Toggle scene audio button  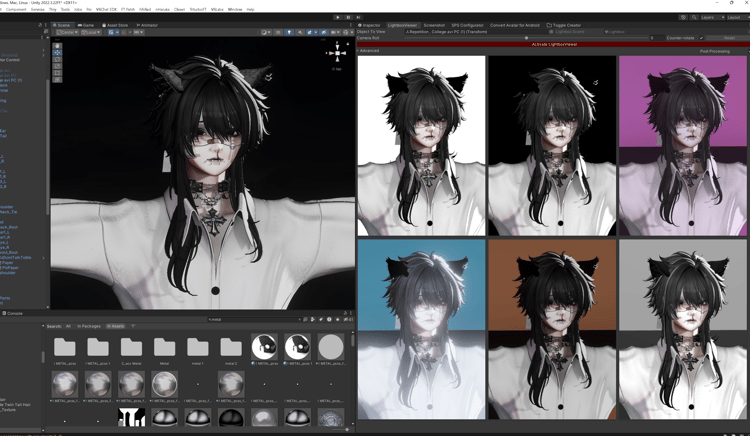(x=300, y=33)
